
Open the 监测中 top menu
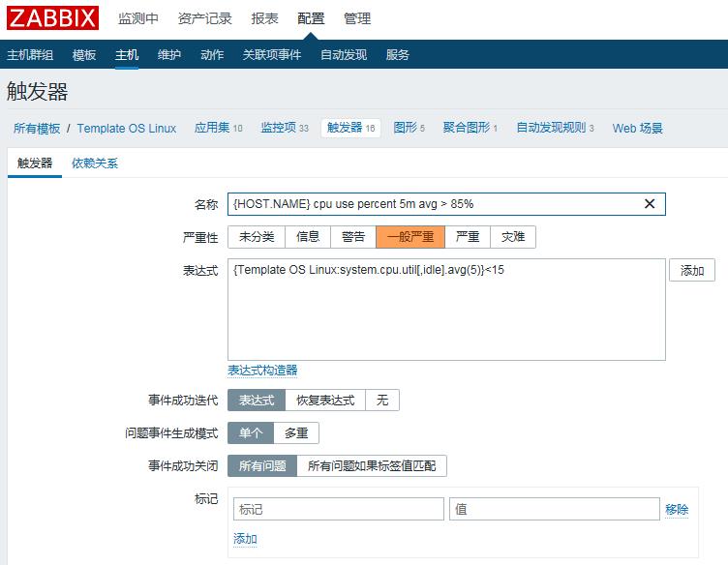click(138, 18)
